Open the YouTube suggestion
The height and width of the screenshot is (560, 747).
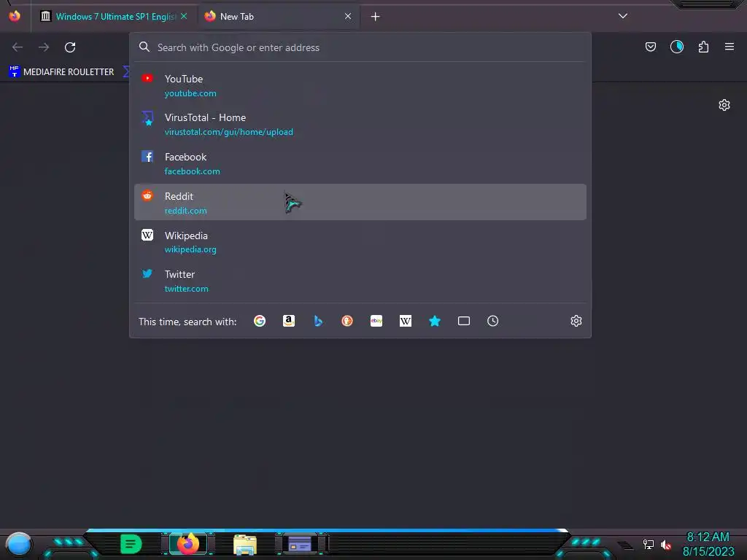(360, 86)
